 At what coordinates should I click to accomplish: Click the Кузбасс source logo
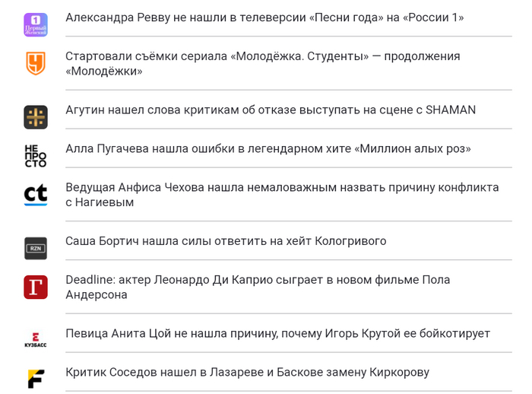point(36,340)
